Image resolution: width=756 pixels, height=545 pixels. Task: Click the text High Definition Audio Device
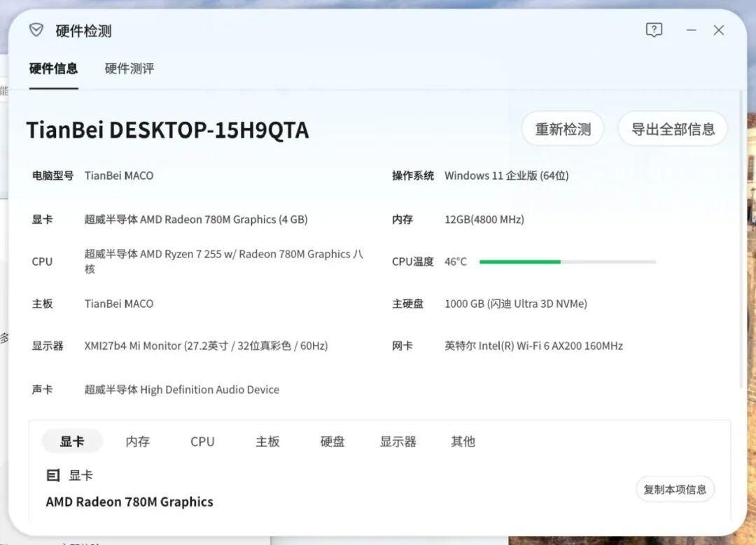[210, 390]
